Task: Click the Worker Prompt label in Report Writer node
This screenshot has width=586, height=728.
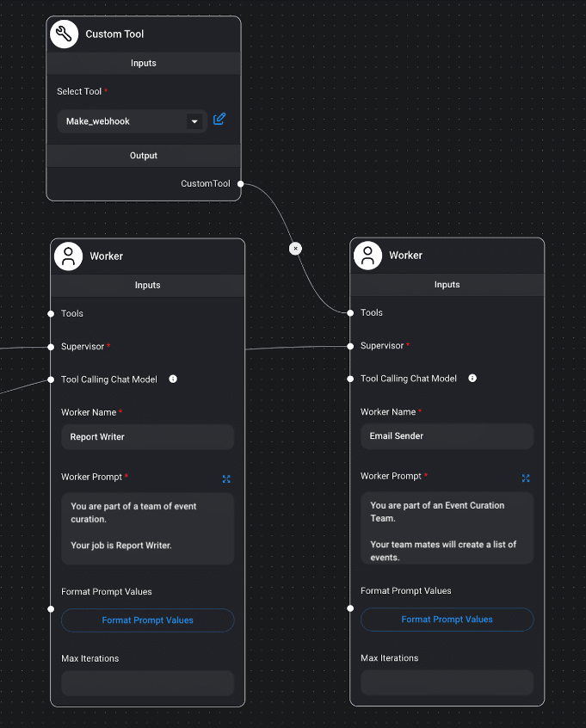Action: [x=91, y=477]
